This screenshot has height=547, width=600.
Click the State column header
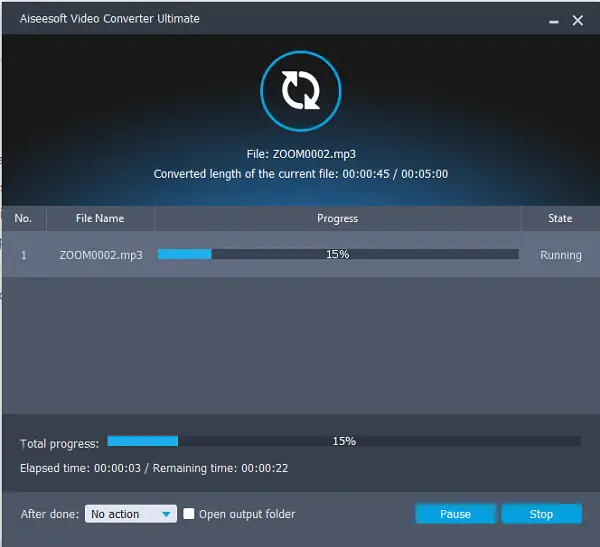[x=560, y=219]
